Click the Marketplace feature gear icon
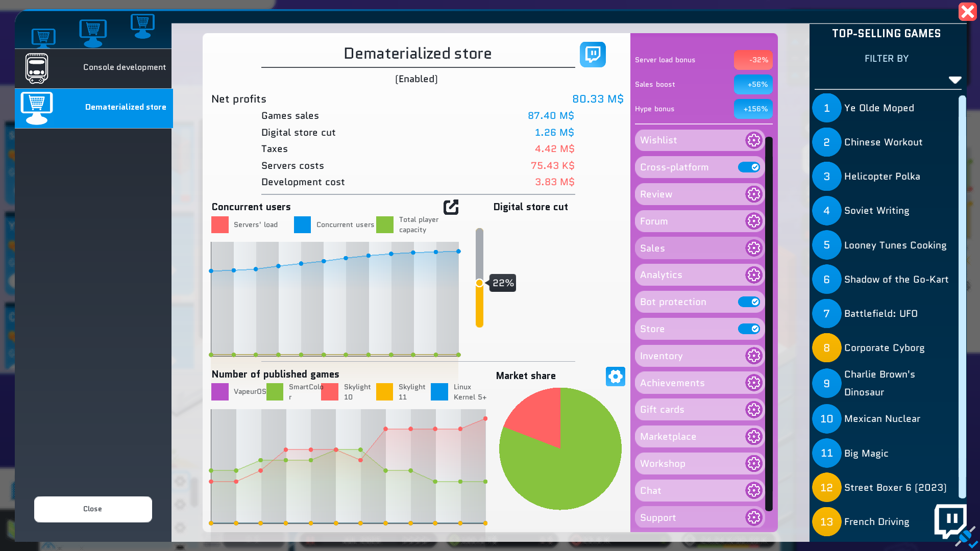 (753, 437)
